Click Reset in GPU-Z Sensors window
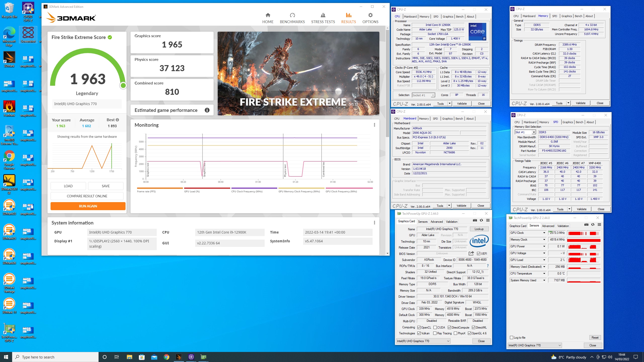 595,338
